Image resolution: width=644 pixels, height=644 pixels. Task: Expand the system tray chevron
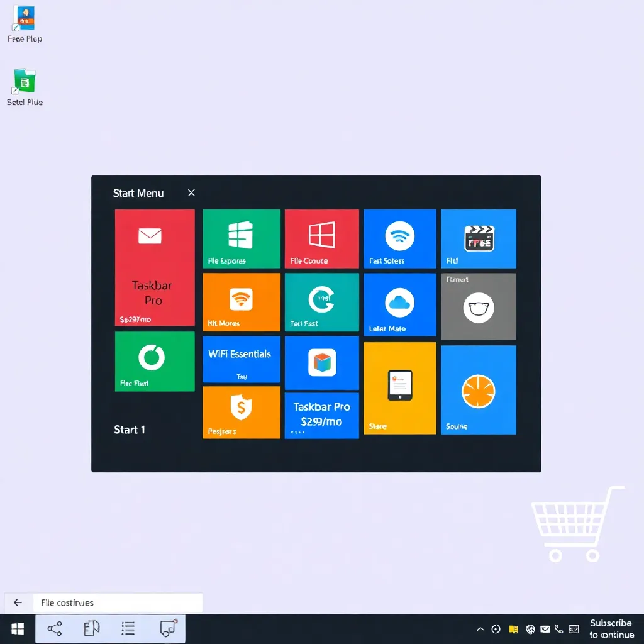click(x=479, y=628)
